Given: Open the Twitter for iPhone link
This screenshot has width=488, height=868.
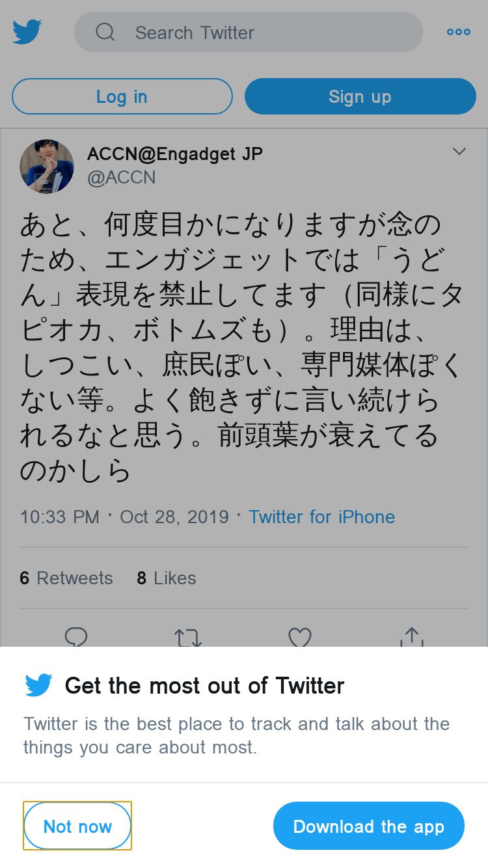Looking at the screenshot, I should (321, 517).
